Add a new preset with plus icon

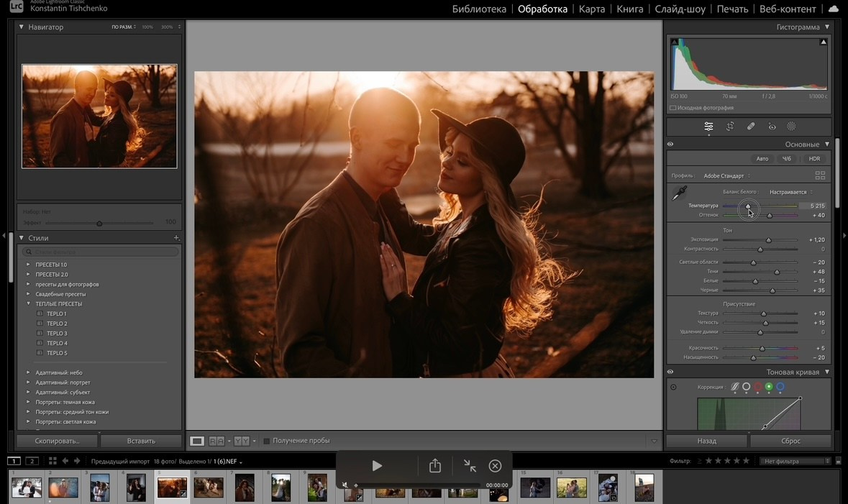[x=176, y=238]
